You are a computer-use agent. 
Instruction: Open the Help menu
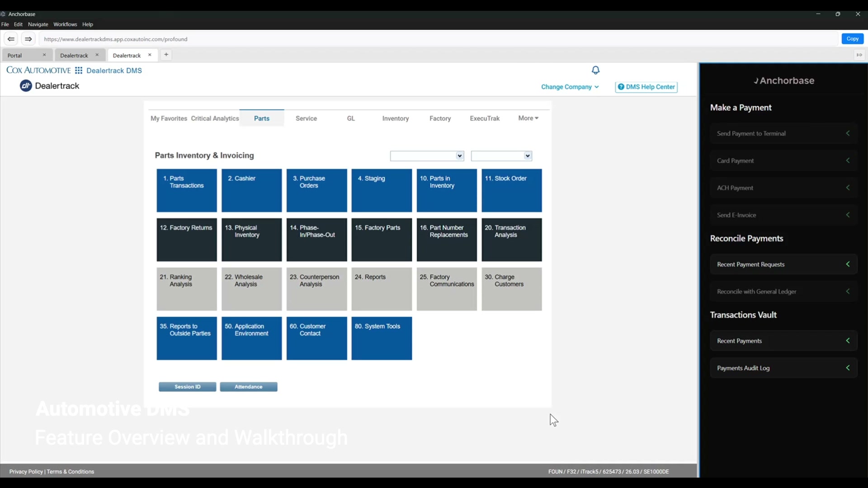(88, 24)
